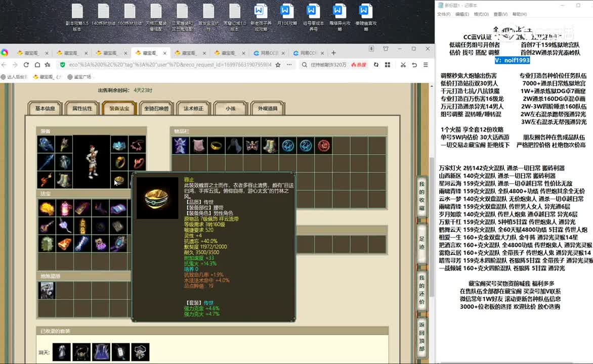Open Notepad 编辑(E) menu

[x=462, y=14]
